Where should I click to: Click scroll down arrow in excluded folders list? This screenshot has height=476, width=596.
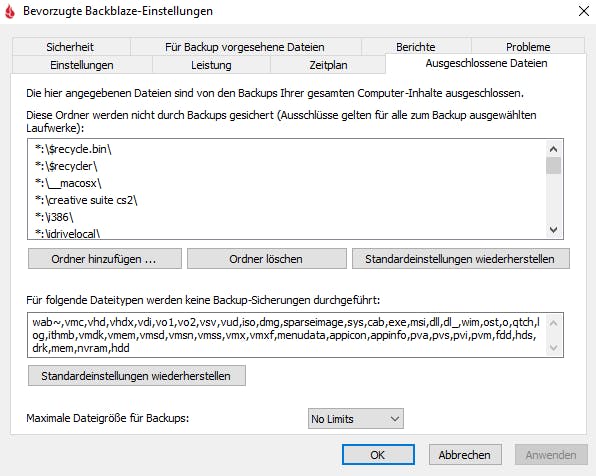[x=553, y=230]
